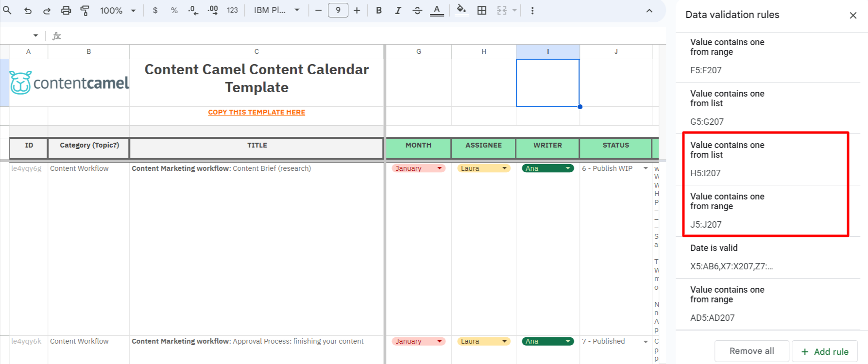
Task: Click the search menus magnifier icon
Action: pyautogui.click(x=7, y=10)
